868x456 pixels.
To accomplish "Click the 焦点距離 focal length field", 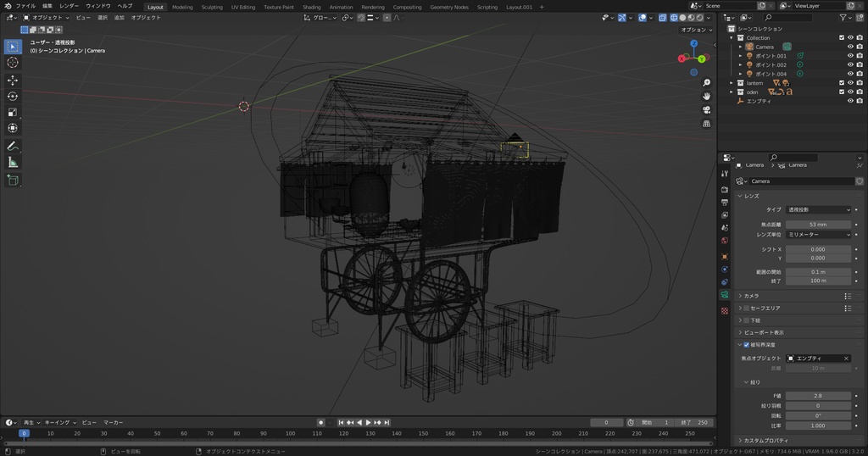I will point(818,225).
